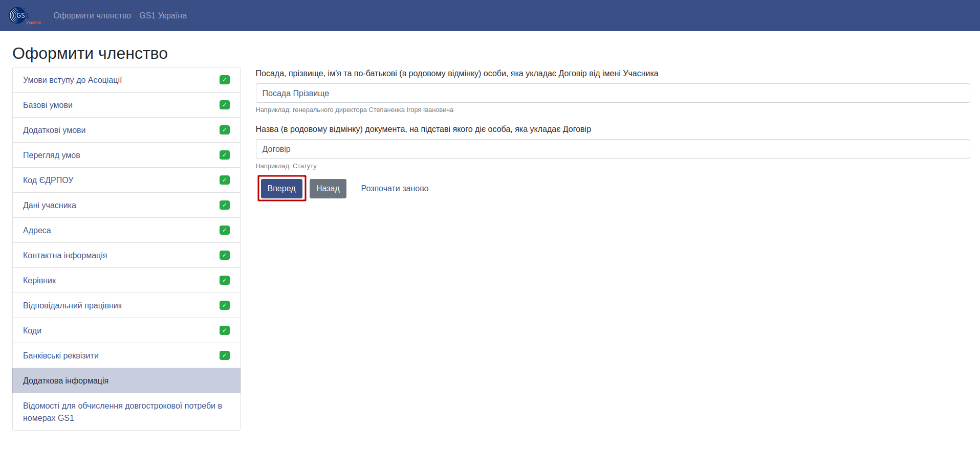Select the Додаткова інформація step
Screen dimensions: 980x450
tap(126, 380)
